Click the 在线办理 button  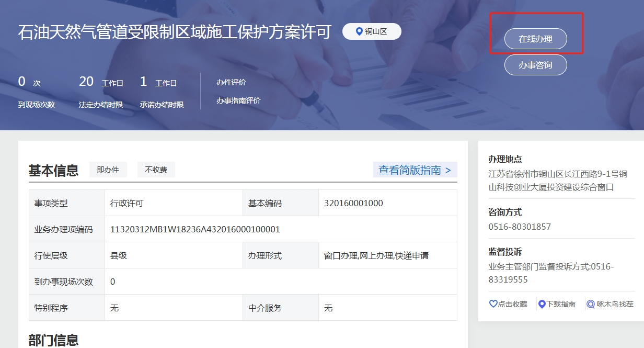[x=535, y=39]
